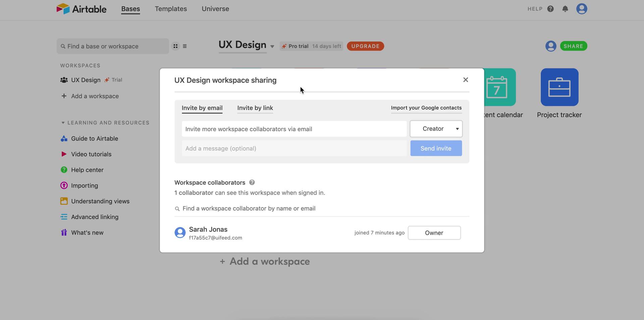644x320 pixels.
Task: Click the UPGRADE button
Action: tap(365, 46)
